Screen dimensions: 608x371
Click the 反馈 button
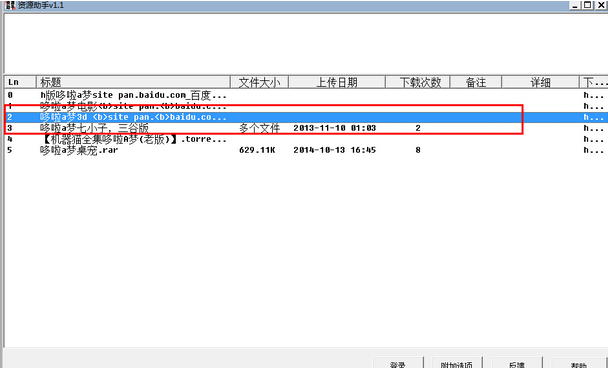pos(516,364)
